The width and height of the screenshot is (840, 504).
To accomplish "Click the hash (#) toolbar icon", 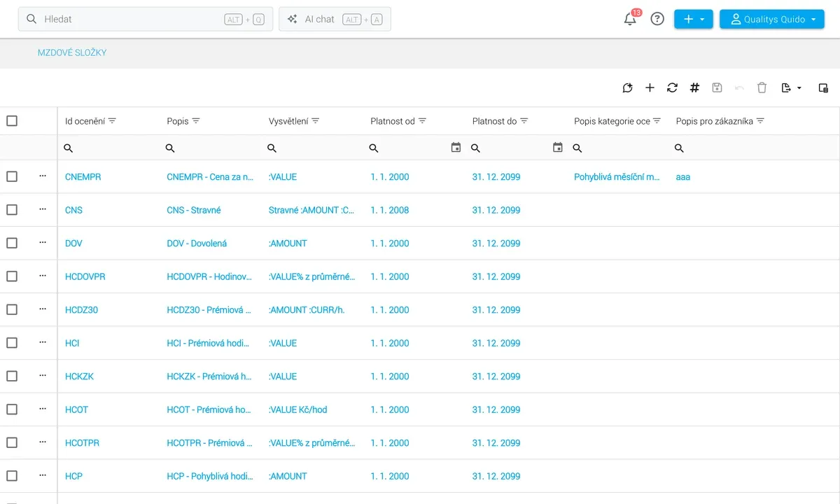I will pos(694,87).
